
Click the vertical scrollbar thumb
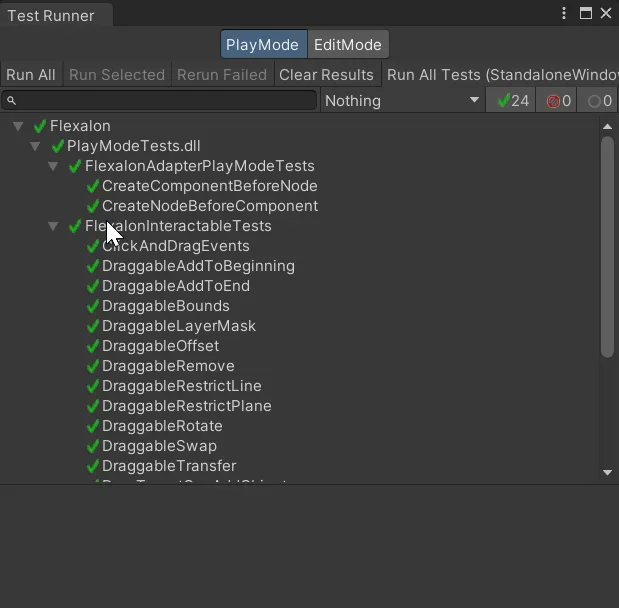(x=608, y=247)
